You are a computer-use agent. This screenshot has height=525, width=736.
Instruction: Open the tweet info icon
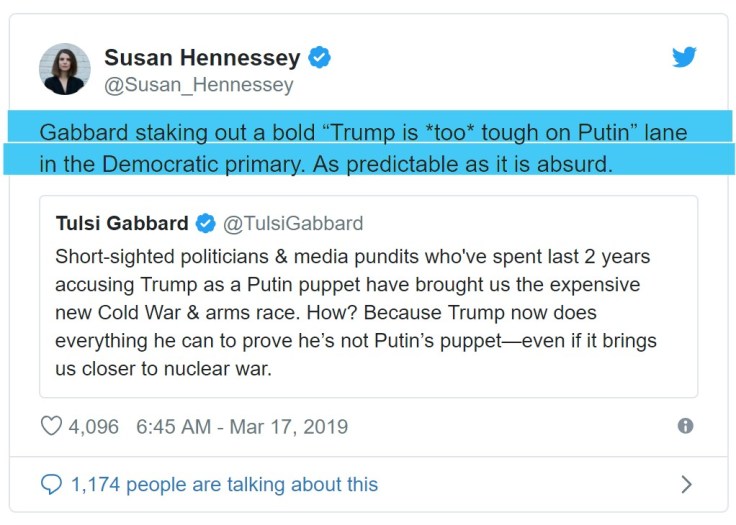tap(685, 426)
